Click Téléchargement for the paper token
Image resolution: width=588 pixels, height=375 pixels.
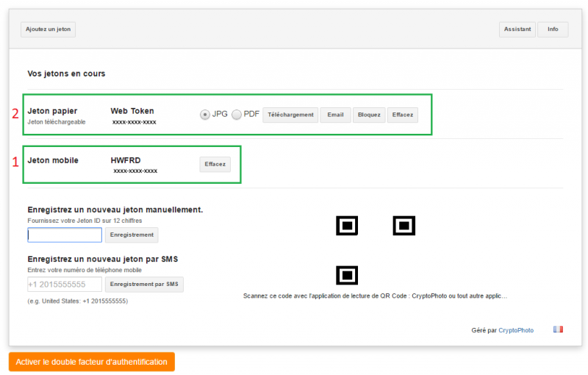pyautogui.click(x=290, y=115)
